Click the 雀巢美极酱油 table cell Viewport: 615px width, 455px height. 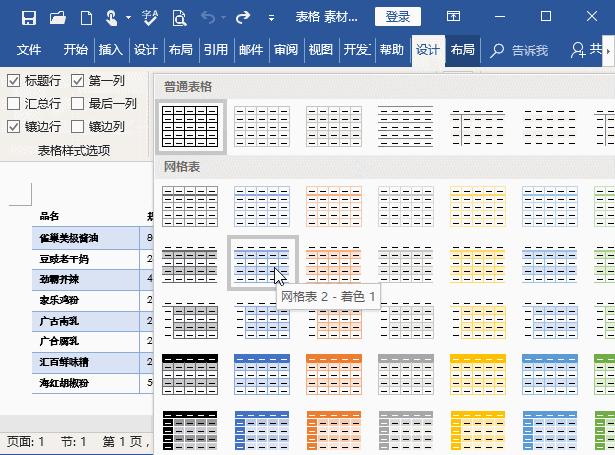pyautogui.click(x=86, y=238)
